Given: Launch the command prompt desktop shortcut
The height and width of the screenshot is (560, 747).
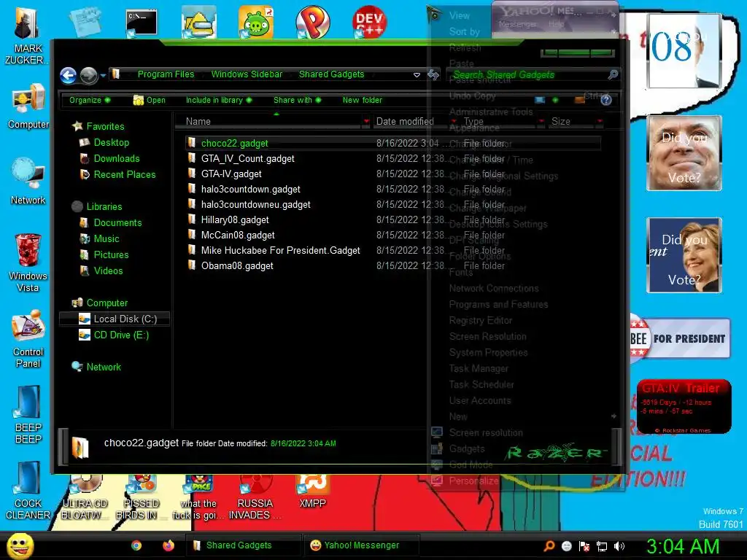Looking at the screenshot, I should 141,23.
